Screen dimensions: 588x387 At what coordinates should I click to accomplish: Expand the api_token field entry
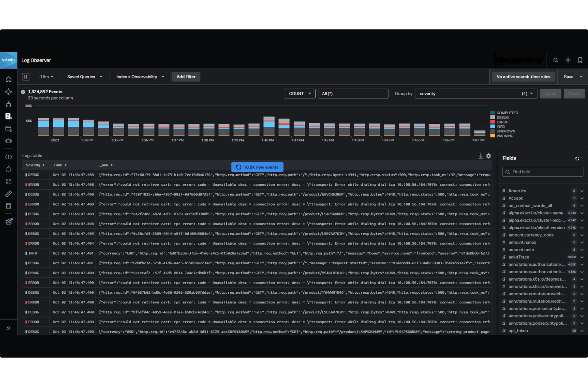(x=582, y=330)
